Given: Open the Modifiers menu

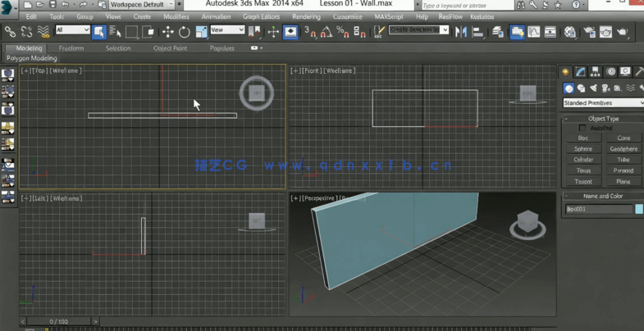Looking at the screenshot, I should [176, 16].
